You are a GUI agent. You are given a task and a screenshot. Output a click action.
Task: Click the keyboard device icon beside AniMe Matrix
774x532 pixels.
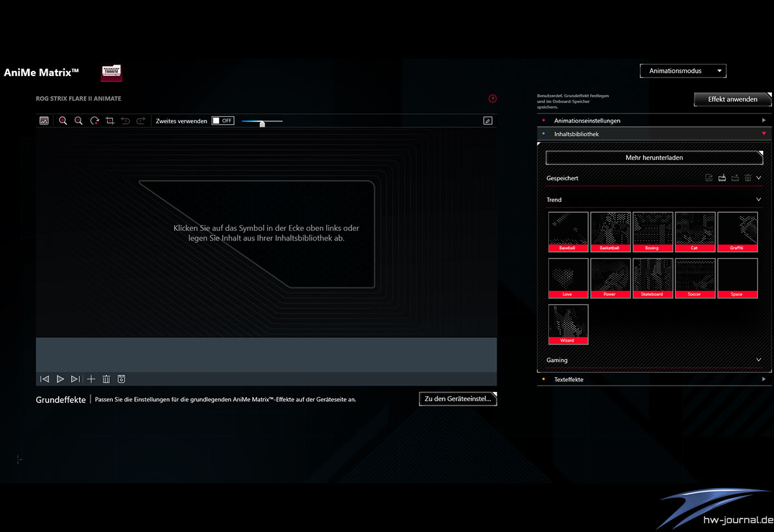112,73
